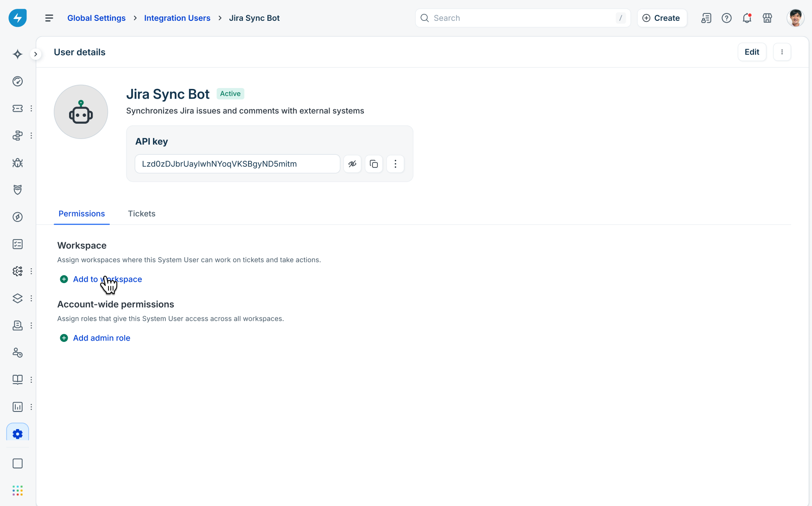Screen dimensions: 812x506
Task: Open the connected gear icon in sidebar
Action: click(x=18, y=271)
